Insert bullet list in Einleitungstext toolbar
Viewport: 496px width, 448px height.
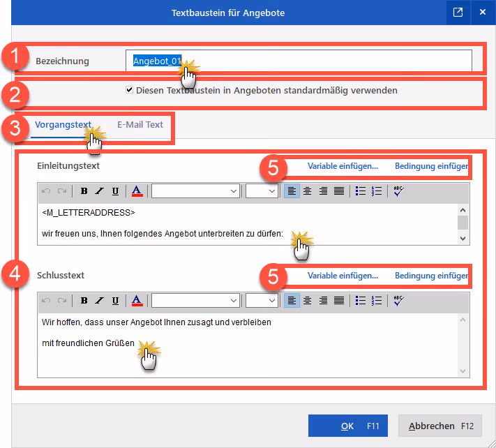(x=361, y=191)
